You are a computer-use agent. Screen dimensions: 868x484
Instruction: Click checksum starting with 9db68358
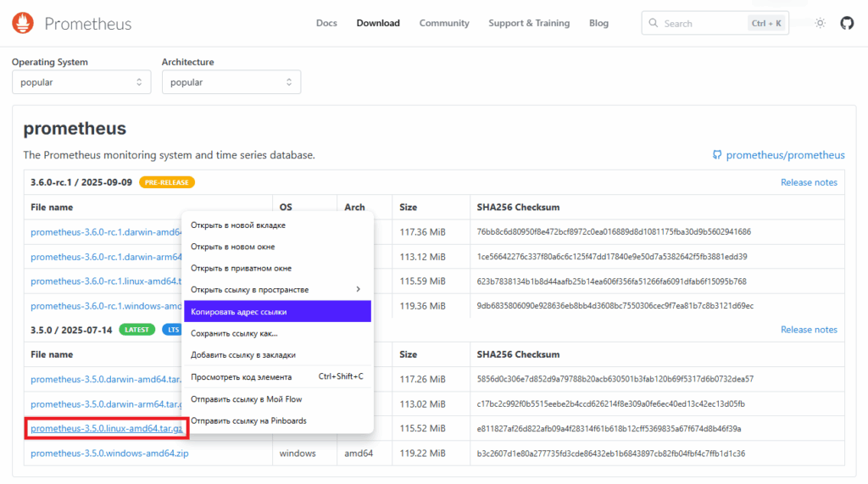pyautogui.click(x=615, y=306)
